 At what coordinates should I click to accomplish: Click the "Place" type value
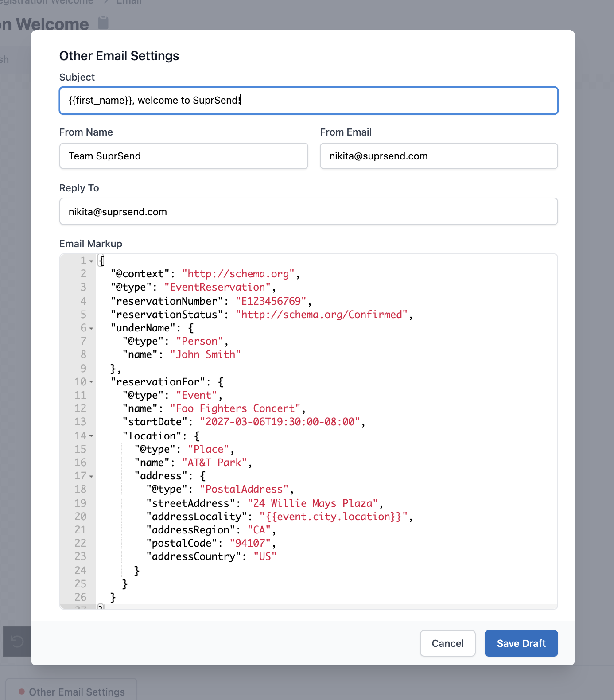209,449
